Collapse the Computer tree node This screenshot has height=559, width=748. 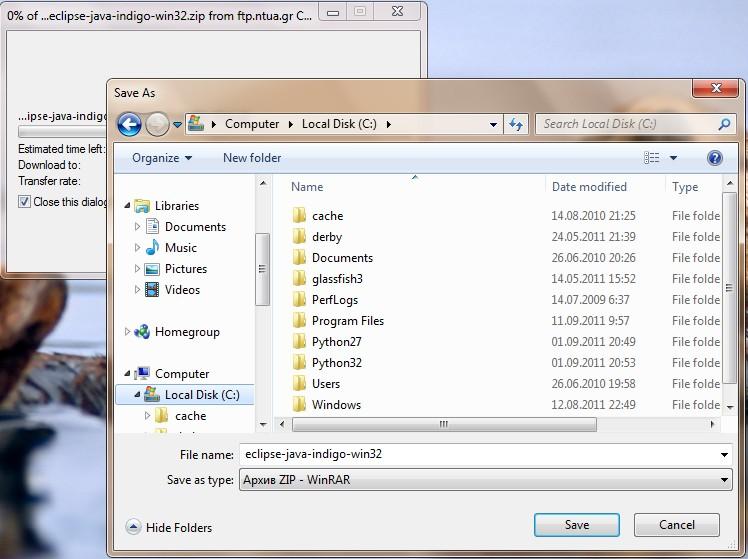(x=127, y=373)
